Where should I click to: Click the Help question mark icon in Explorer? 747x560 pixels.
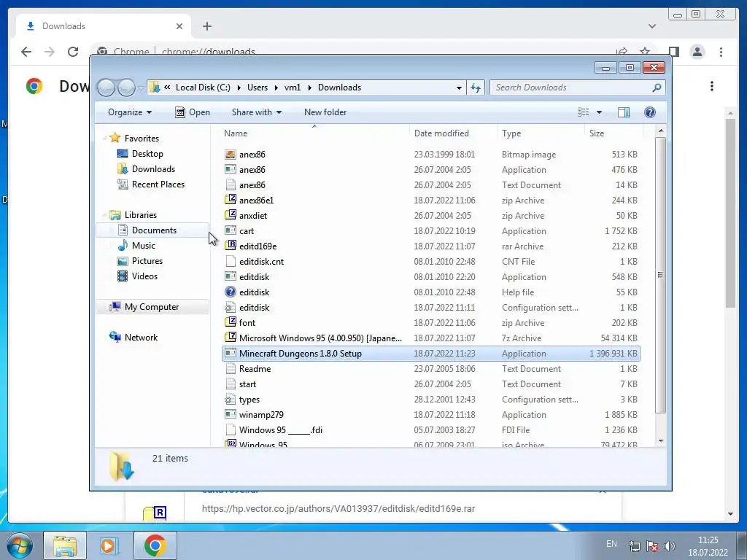tap(649, 112)
